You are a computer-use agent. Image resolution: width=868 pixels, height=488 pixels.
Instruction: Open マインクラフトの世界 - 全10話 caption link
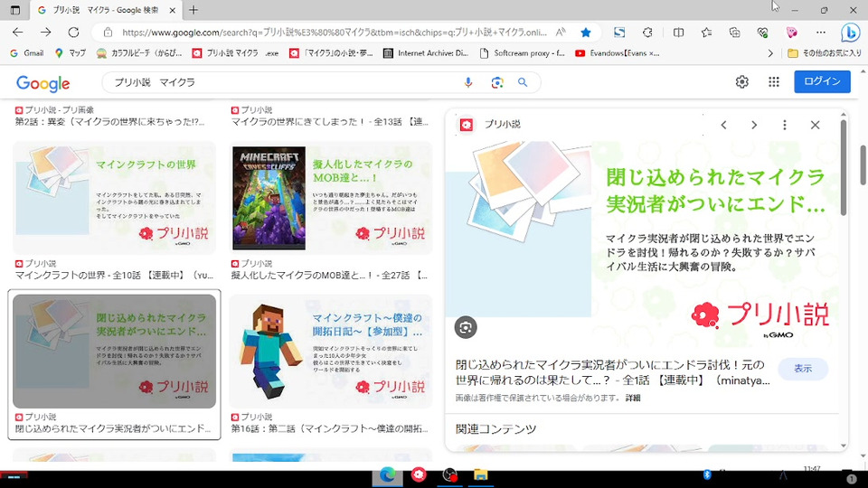pyautogui.click(x=114, y=276)
